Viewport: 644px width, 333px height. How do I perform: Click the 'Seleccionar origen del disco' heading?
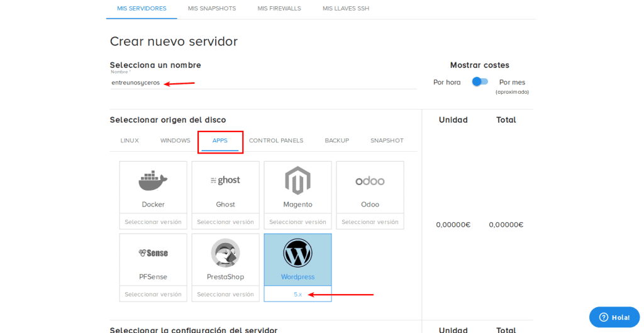pos(168,120)
